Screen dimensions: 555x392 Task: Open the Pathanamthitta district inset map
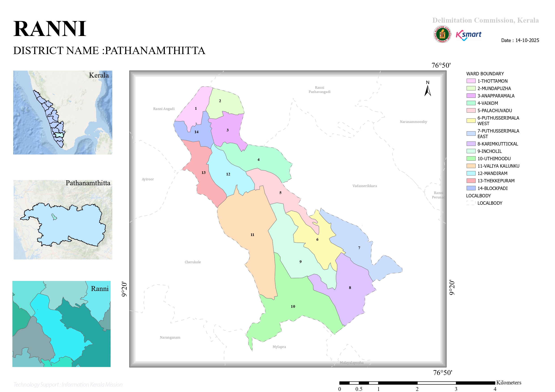(63, 219)
